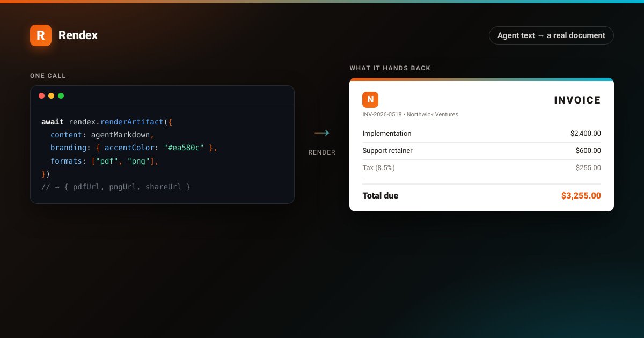This screenshot has height=338, width=644.
Task: Click the orange N logo on invoice
Action: pos(370,100)
